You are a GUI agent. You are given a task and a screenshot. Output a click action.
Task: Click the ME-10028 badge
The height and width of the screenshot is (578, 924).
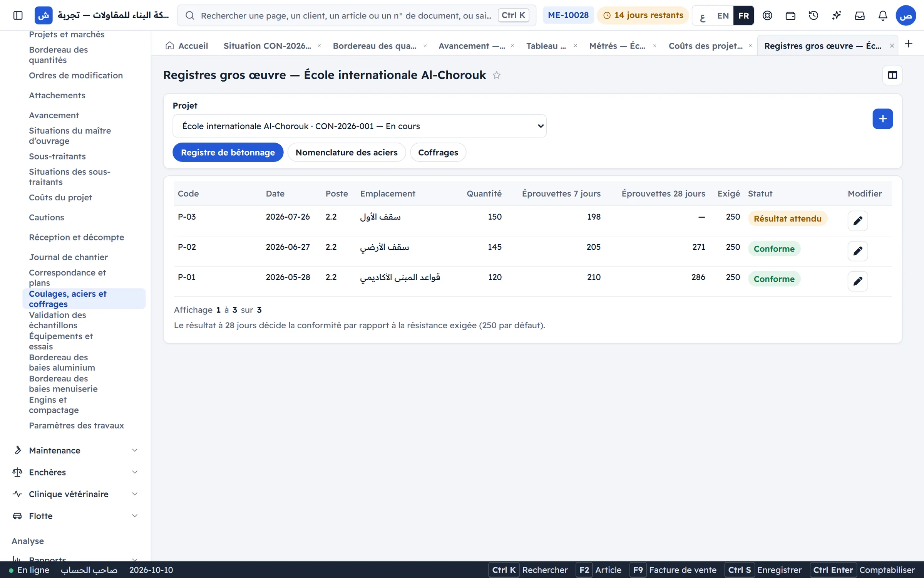tap(568, 15)
